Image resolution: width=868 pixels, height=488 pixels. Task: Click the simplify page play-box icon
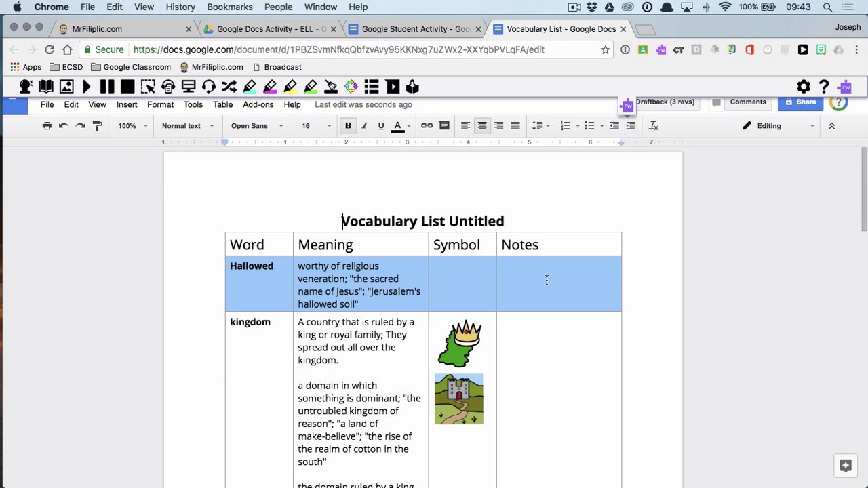click(x=392, y=87)
